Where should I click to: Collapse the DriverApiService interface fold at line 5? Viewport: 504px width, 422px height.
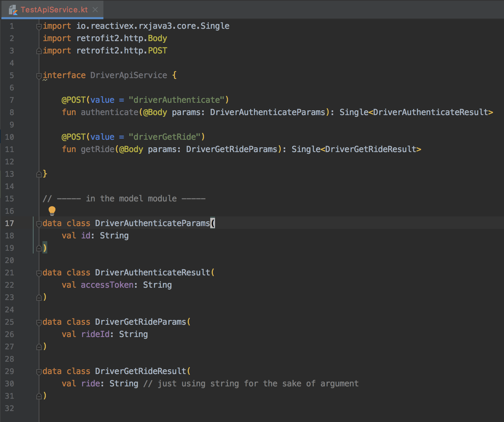tap(39, 76)
